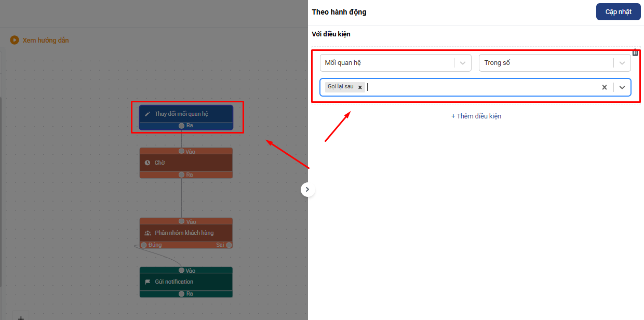
Task: Click the 'Đúng' output port on Phân nhóm node
Action: tap(144, 245)
